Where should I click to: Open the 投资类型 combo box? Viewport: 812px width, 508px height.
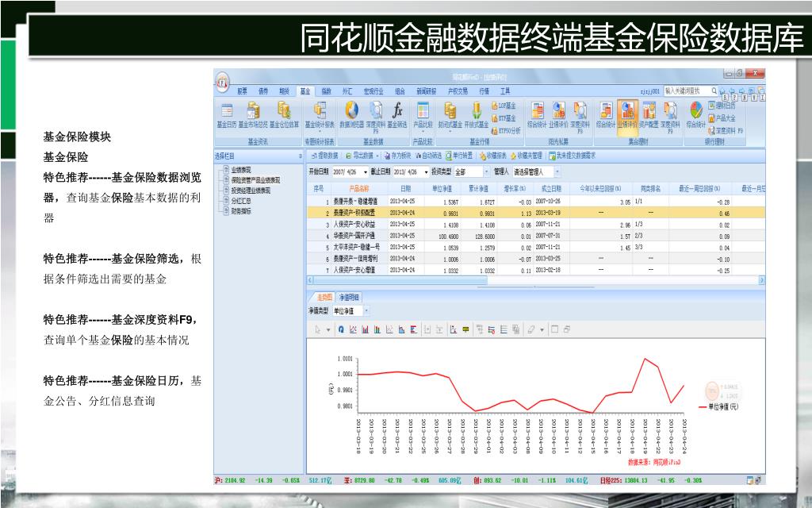pyautogui.click(x=471, y=172)
